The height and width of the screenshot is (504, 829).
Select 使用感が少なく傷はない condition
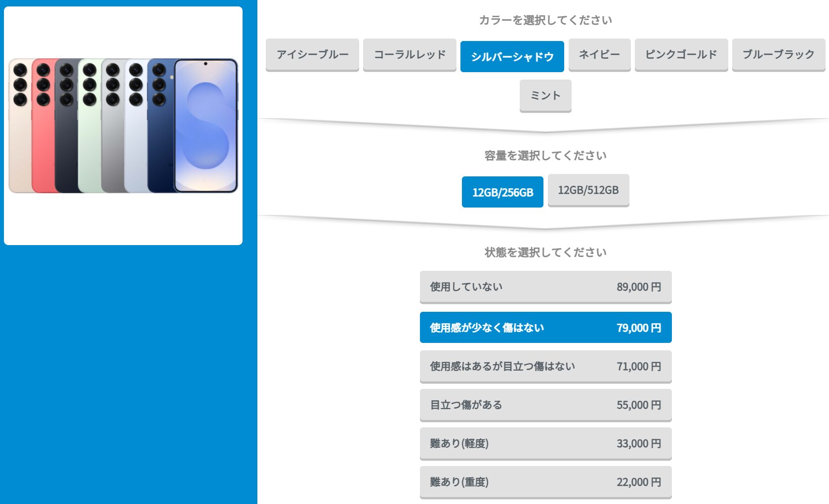(x=545, y=328)
